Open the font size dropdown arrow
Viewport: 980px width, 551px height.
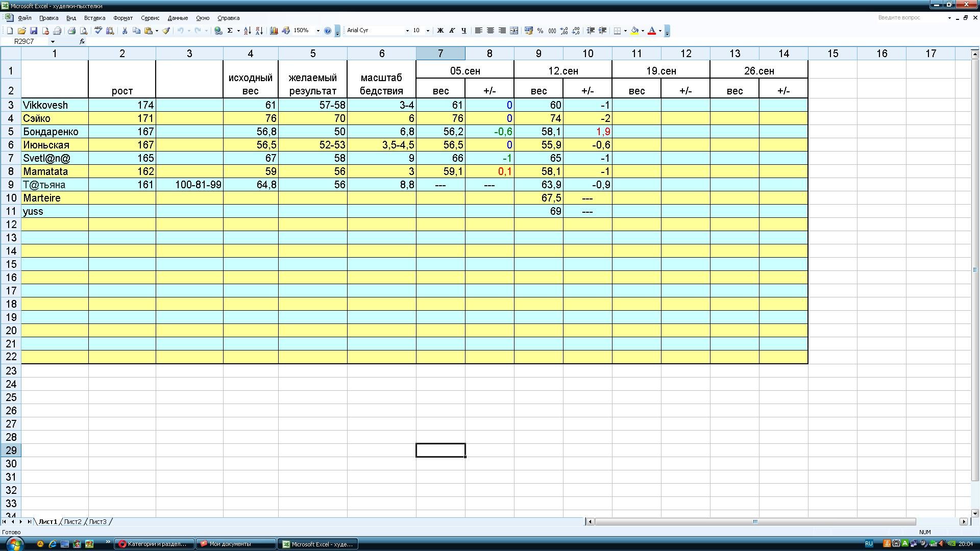[428, 31]
